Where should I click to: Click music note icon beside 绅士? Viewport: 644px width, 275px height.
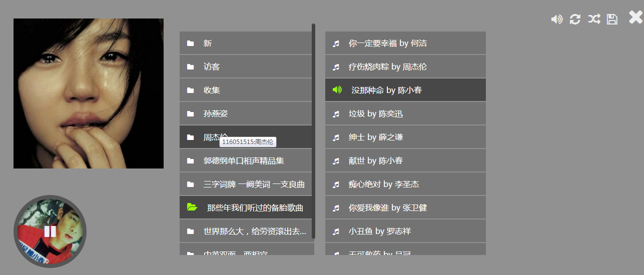336,137
